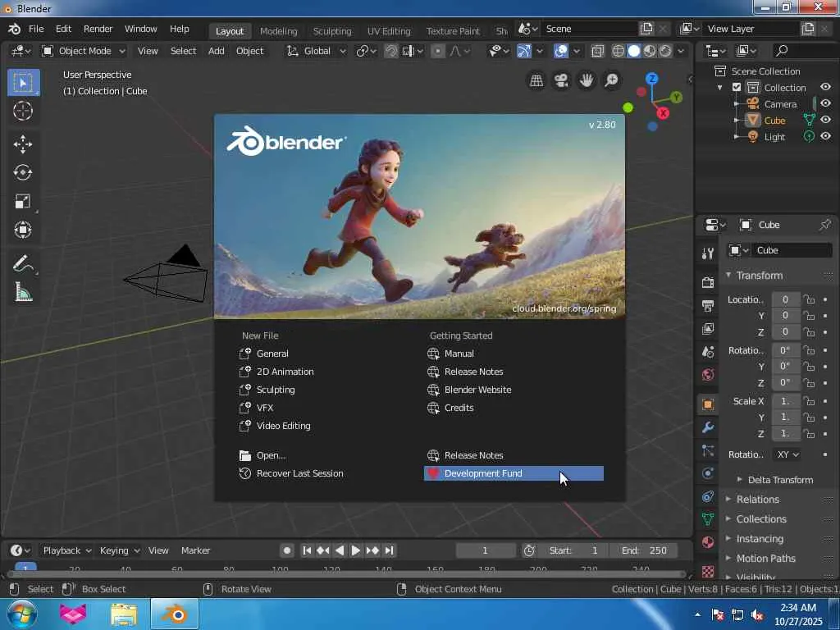Switch to wireframe viewport shading
The image size is (840, 630).
click(619, 51)
